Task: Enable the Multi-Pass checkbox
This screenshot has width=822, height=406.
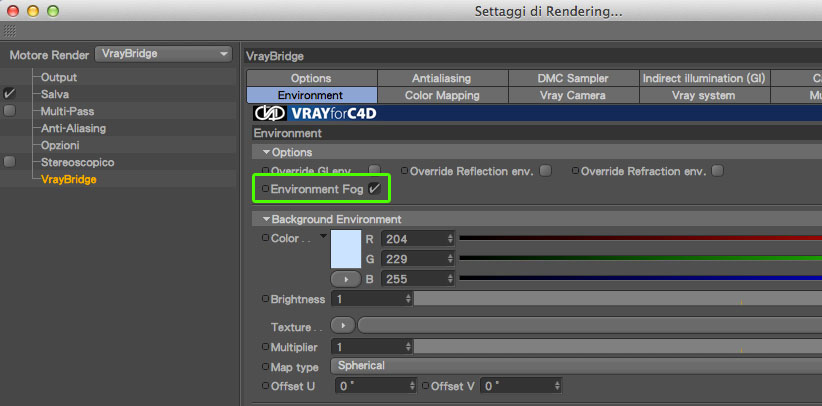Action: pos(9,111)
